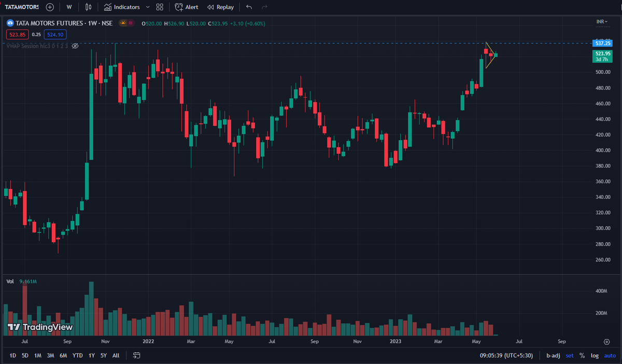Click the 2023 label on the time axis
The width and height of the screenshot is (622, 364).
point(394,342)
